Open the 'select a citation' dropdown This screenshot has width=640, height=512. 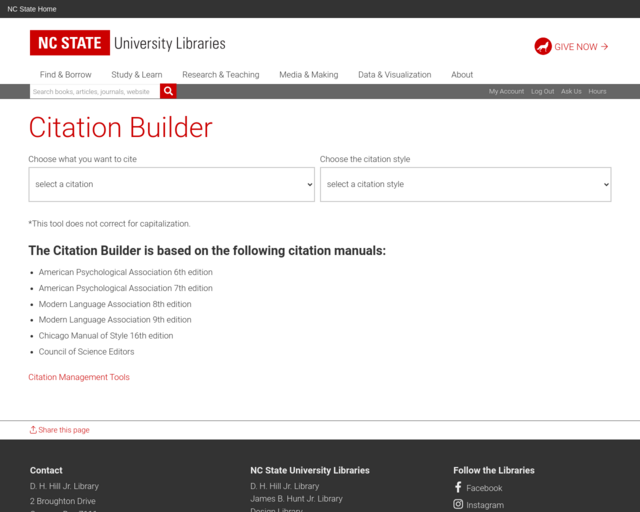(171, 184)
